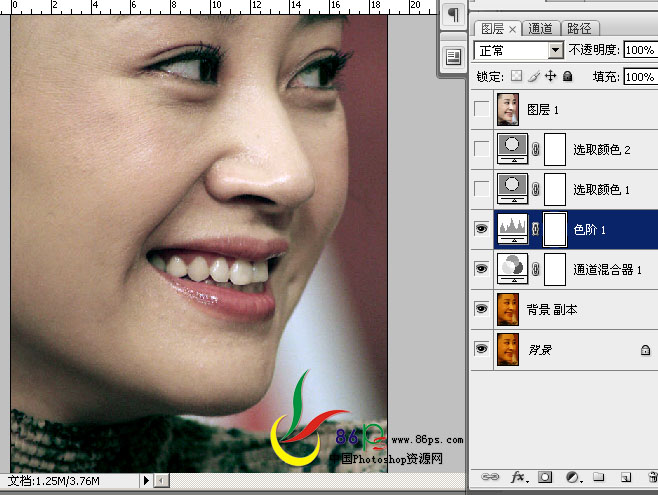The width and height of the screenshot is (658, 495).
Task: Switch to the 通道 tab
Action: [540, 29]
